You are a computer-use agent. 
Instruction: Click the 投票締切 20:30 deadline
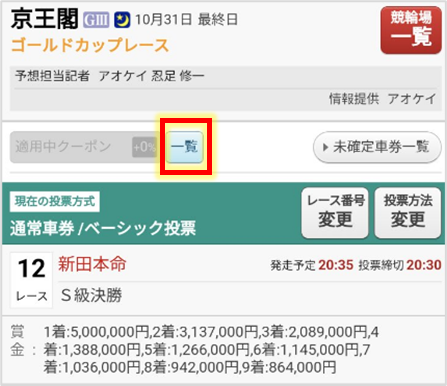pyautogui.click(x=400, y=265)
